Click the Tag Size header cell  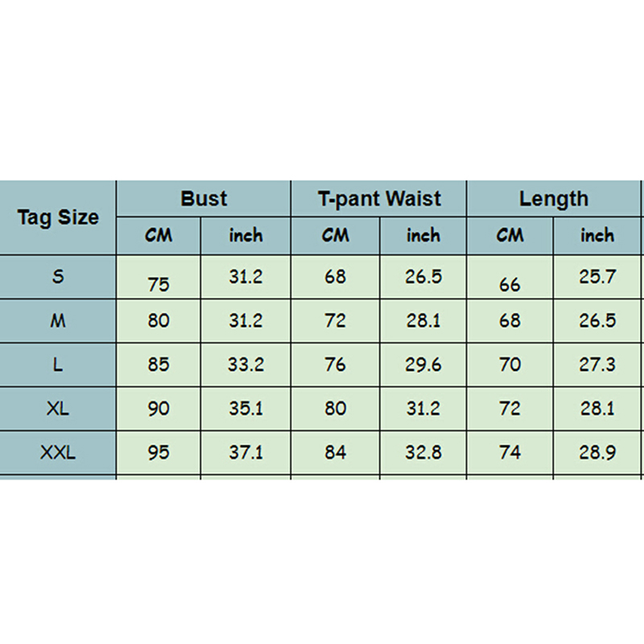[58, 217]
